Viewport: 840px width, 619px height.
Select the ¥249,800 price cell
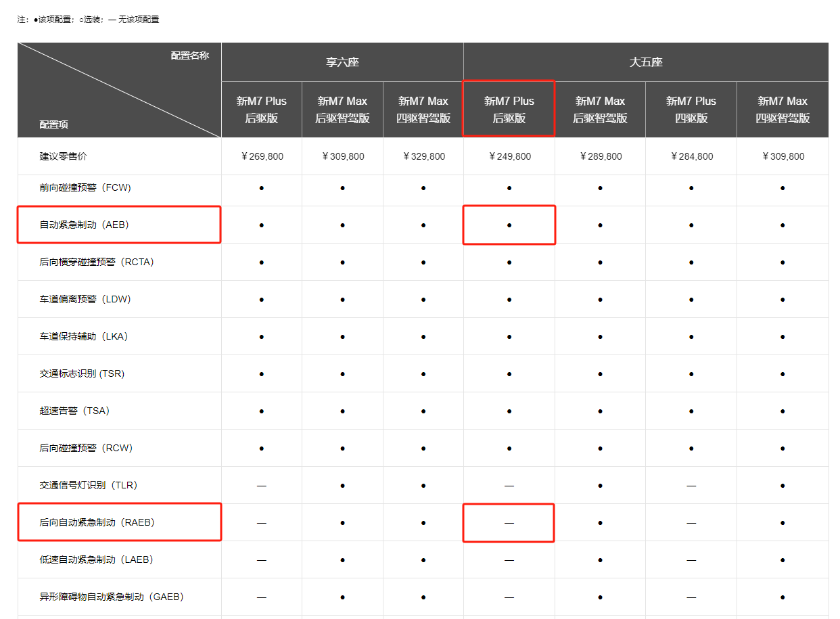click(509, 156)
